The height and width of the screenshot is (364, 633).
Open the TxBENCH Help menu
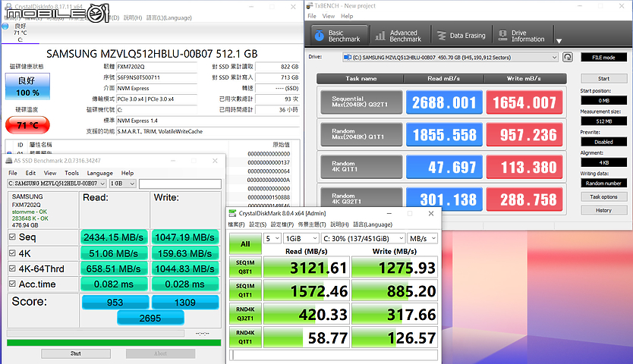pos(347,16)
